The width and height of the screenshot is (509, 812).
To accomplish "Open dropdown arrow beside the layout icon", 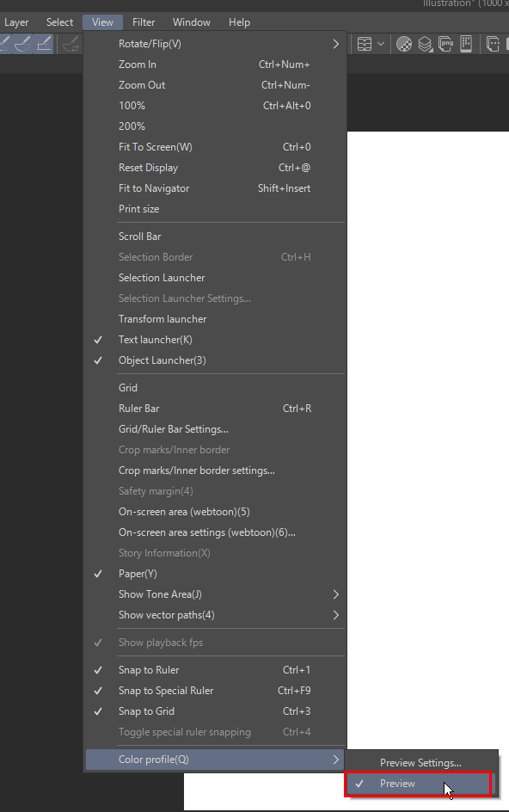I will coord(381,44).
